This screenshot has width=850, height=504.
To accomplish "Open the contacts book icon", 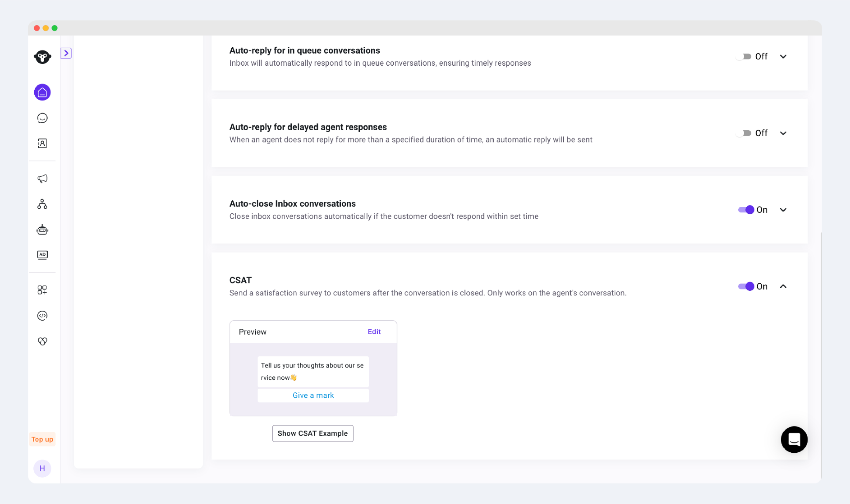I will (x=42, y=143).
